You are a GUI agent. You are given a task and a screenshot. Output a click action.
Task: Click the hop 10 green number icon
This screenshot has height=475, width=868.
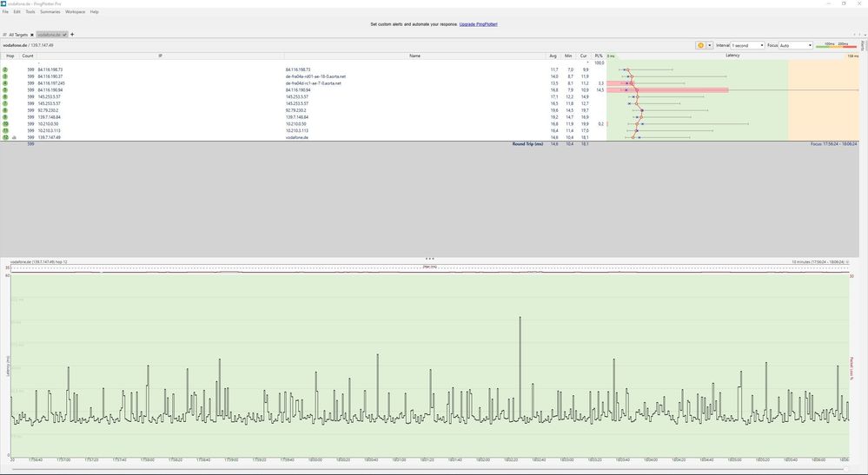tap(5, 124)
